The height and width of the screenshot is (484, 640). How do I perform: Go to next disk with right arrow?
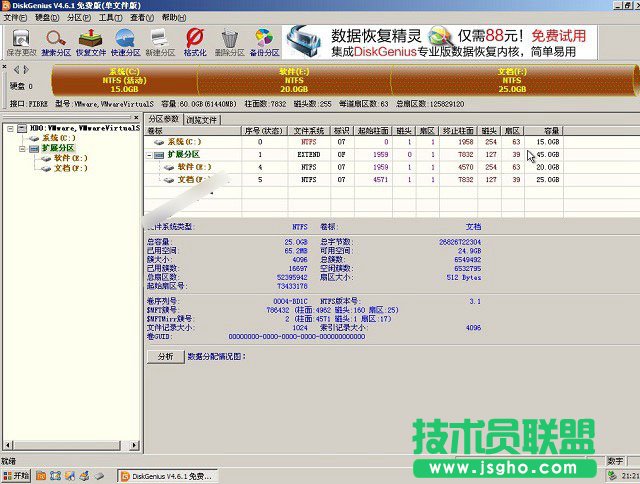tap(26, 70)
